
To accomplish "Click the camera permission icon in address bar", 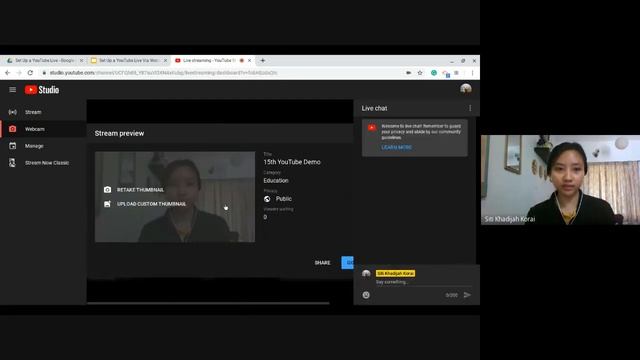I will pyautogui.click(x=408, y=73).
